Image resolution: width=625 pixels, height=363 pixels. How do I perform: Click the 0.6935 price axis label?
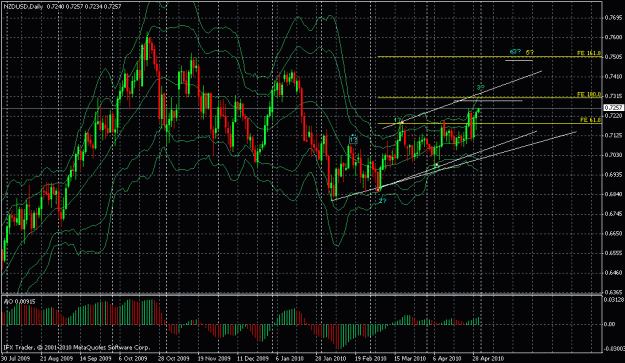pyautogui.click(x=614, y=175)
